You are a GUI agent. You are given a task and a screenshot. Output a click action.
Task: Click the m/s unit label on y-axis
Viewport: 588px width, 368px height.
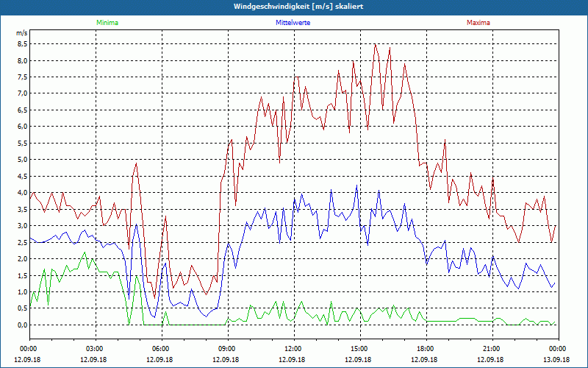tap(22, 33)
